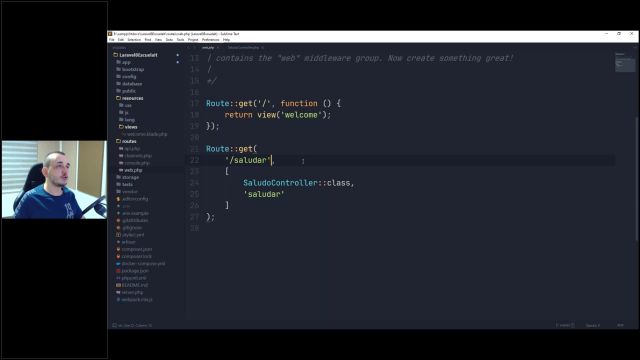Open console.php in the routes folder
The height and width of the screenshot is (360, 640).
134,163
